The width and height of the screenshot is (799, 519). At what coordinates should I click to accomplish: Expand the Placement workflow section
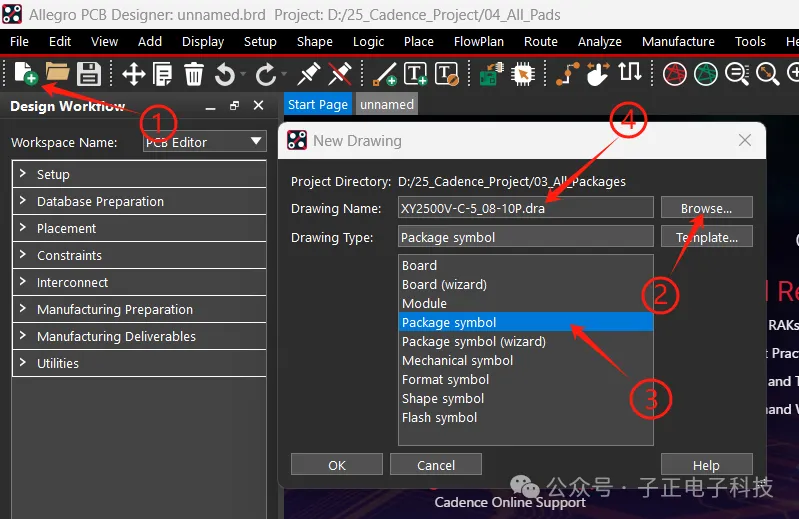139,228
